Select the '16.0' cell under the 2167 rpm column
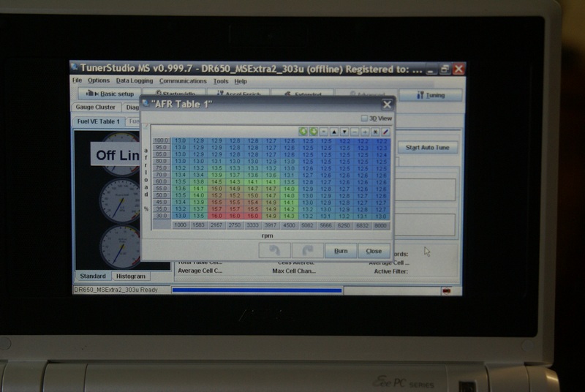Image resolution: width=585 pixels, height=392 pixels. (216, 216)
